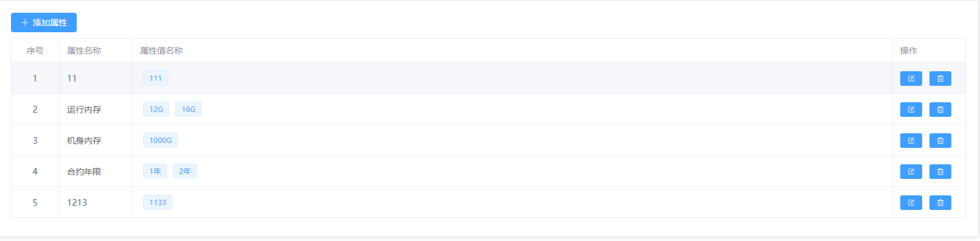Click the 属性值名称 column header

161,51
